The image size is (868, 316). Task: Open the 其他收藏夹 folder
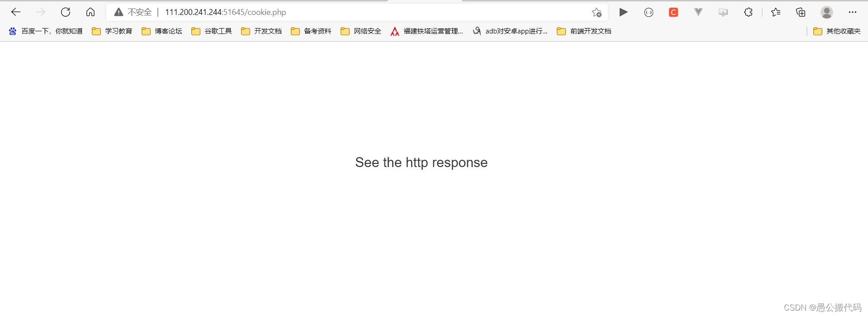[x=837, y=31]
